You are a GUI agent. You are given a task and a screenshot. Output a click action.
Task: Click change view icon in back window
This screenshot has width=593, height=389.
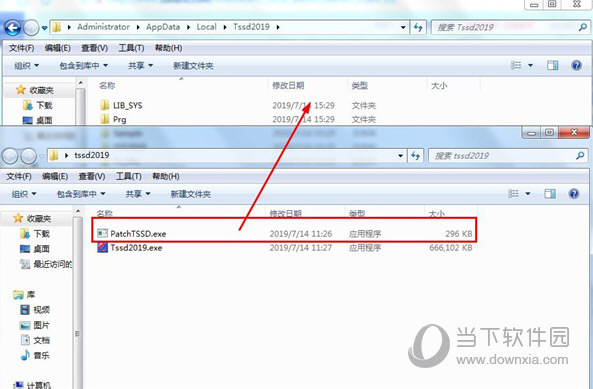(516, 65)
